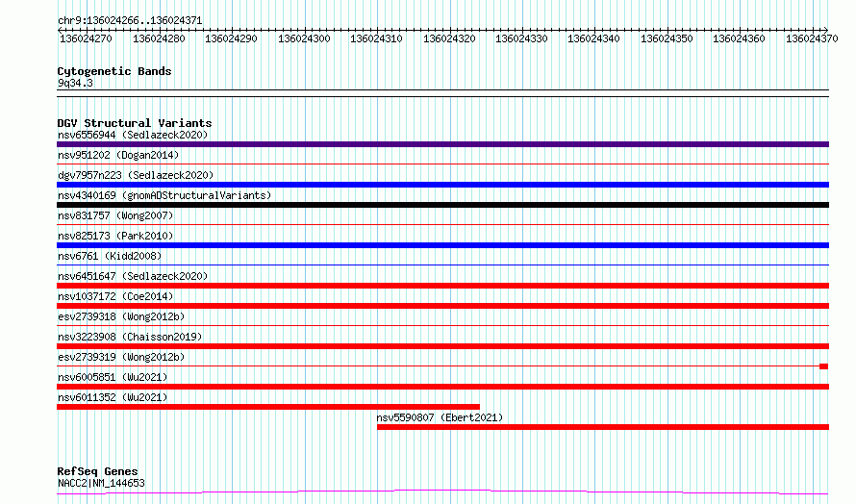
Task: Open variant nsv6011352 (Wu2021) label
Action: coord(113,397)
